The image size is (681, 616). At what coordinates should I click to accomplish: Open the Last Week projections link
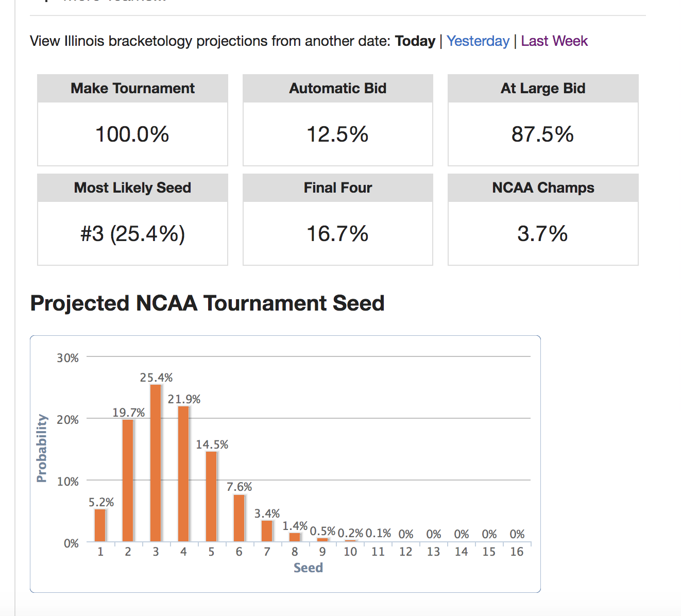click(554, 41)
